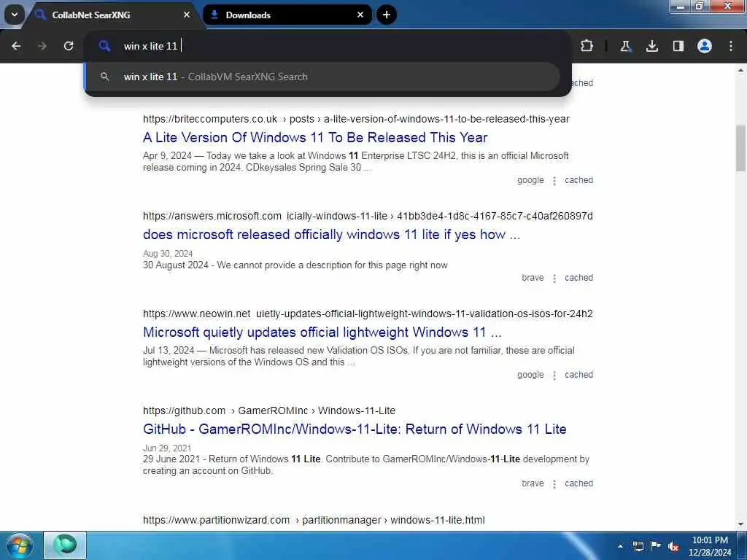747x560 pixels.
Task: Go forward using the forward arrow
Action: [x=42, y=46]
